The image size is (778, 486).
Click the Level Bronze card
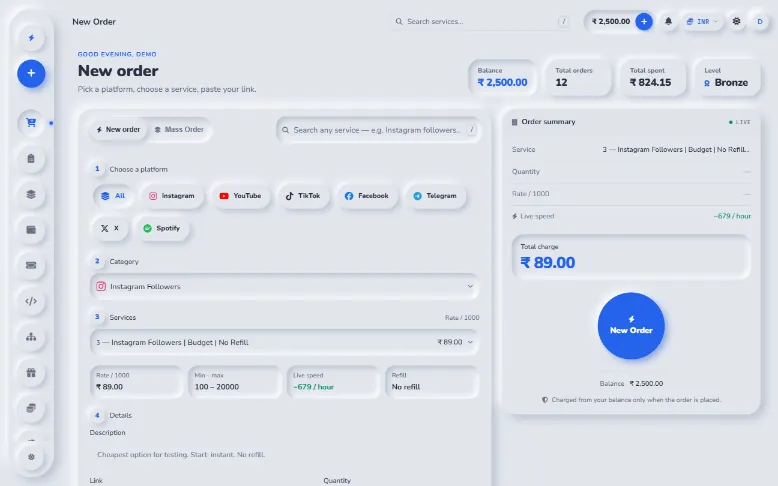tap(727, 77)
